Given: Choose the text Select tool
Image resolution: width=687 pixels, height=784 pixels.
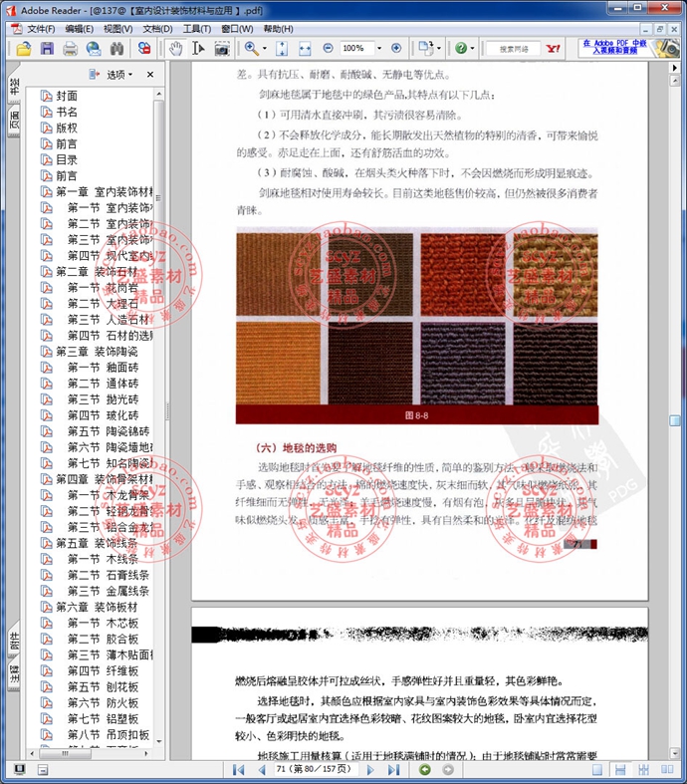Looking at the screenshot, I should pyautogui.click(x=198, y=49).
